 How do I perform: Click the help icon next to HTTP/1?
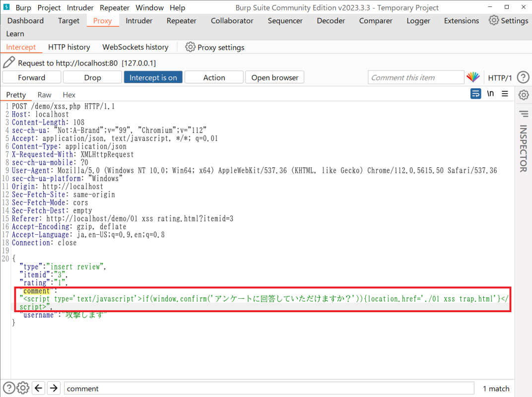click(x=523, y=77)
